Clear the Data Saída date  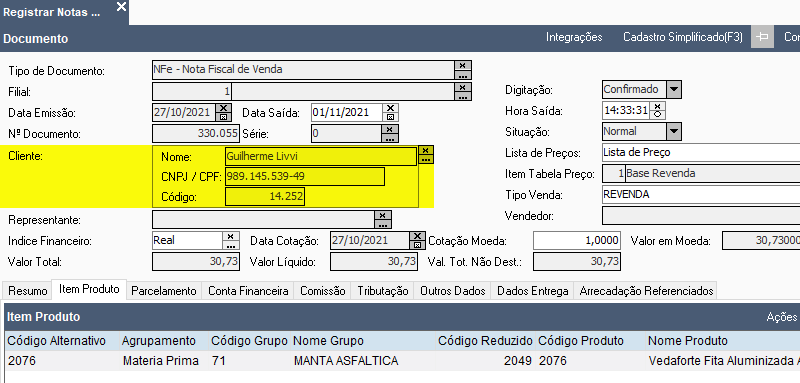(390, 108)
